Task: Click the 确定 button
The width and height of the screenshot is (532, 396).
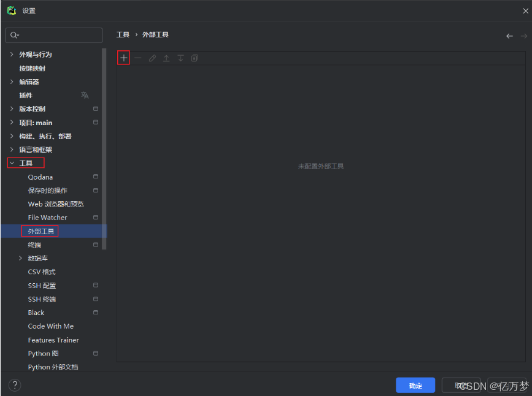Action: pyautogui.click(x=415, y=385)
